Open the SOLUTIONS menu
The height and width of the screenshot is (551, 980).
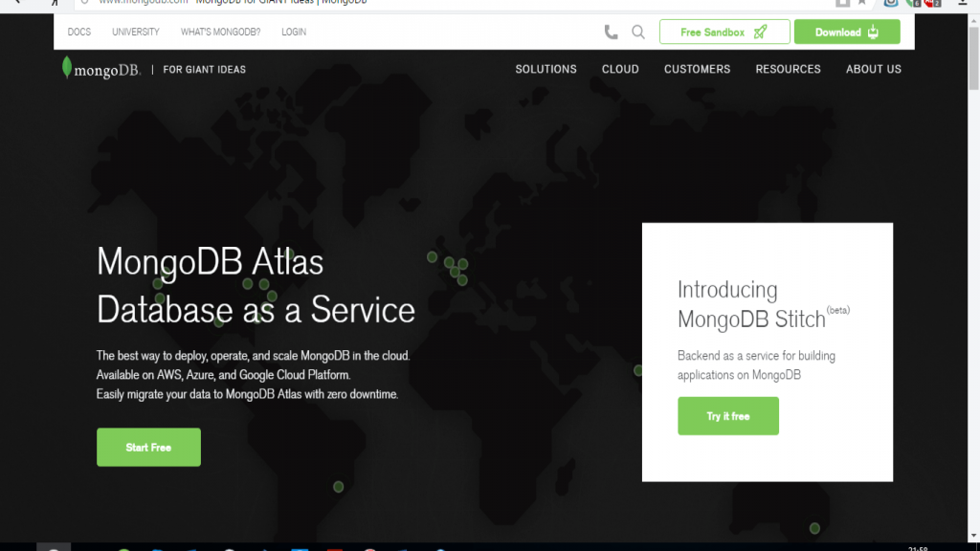click(546, 69)
